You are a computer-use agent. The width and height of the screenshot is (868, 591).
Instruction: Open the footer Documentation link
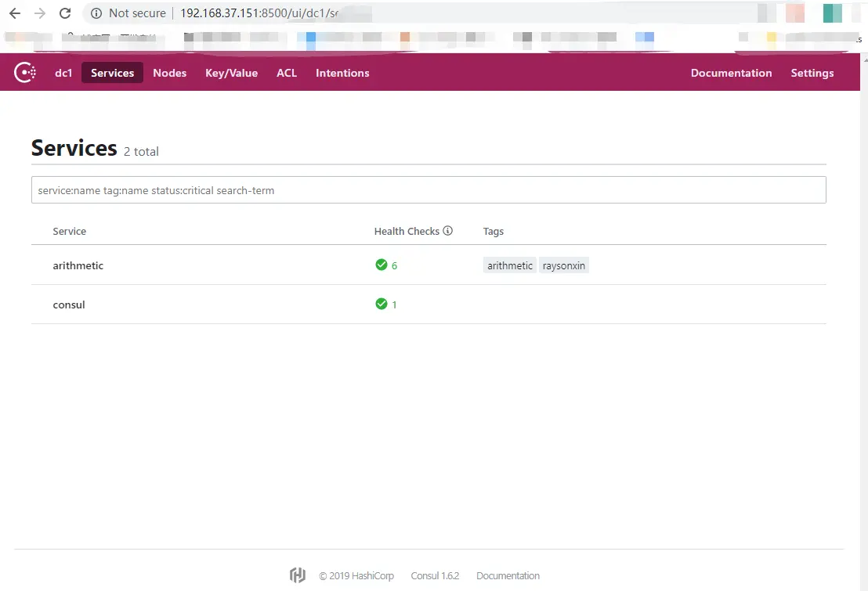508,575
